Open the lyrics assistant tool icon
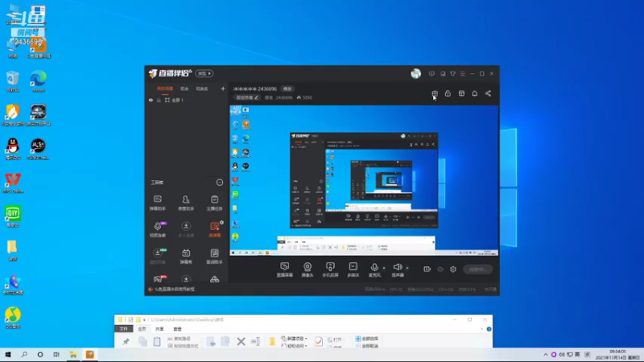Image resolution: width=644 pixels, height=362 pixels. click(214, 256)
